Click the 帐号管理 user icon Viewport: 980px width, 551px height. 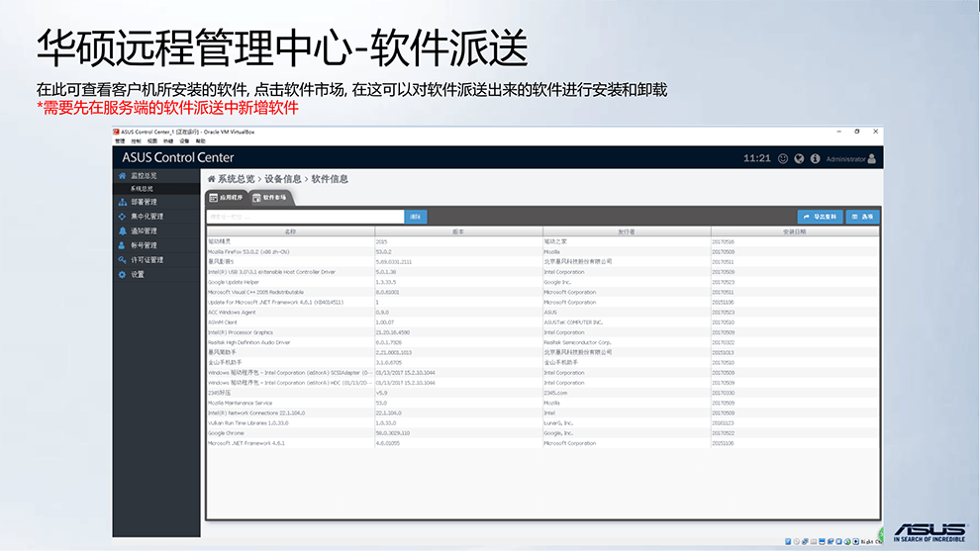tap(122, 245)
